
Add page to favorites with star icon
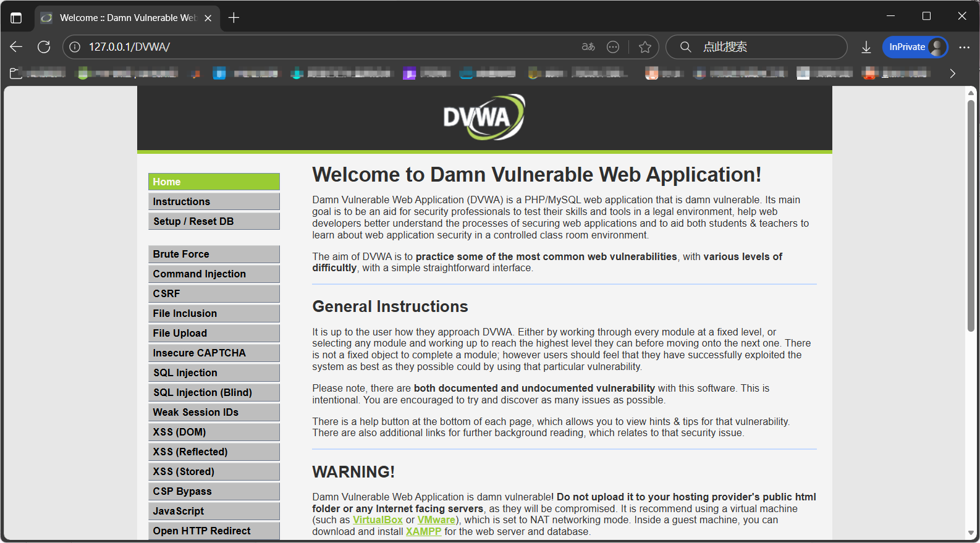[x=645, y=47]
